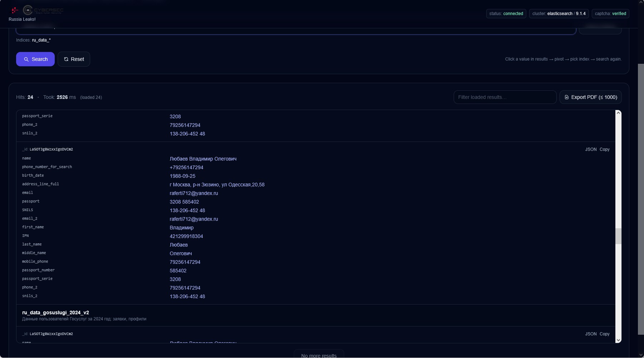Copy the first full record
The width and height of the screenshot is (644, 358).
click(x=604, y=150)
